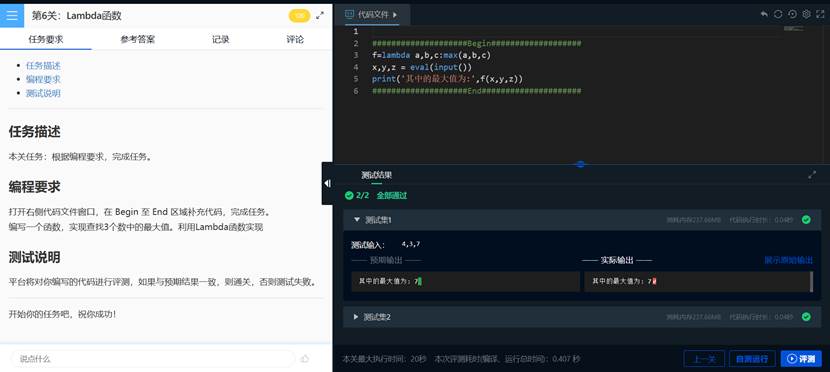The image size is (830, 372).
Task: Click the 第6关: Lambda函数 title
Action: 77,16
